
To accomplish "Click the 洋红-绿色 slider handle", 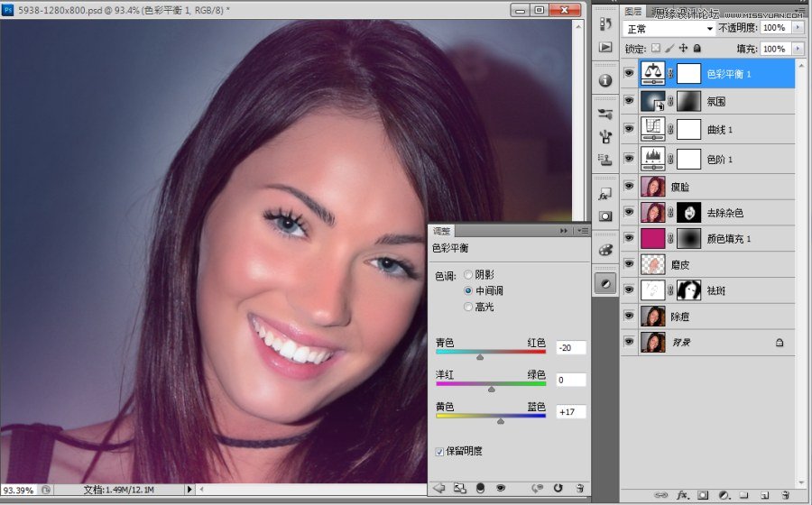I will coord(492,389).
